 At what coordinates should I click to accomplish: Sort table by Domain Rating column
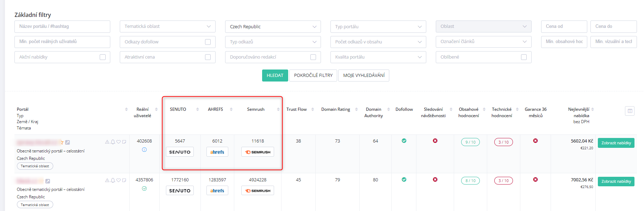coord(357,109)
